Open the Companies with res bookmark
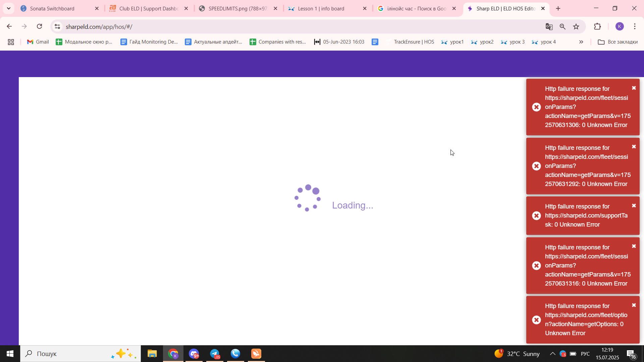This screenshot has height=362, width=644. 278,42
